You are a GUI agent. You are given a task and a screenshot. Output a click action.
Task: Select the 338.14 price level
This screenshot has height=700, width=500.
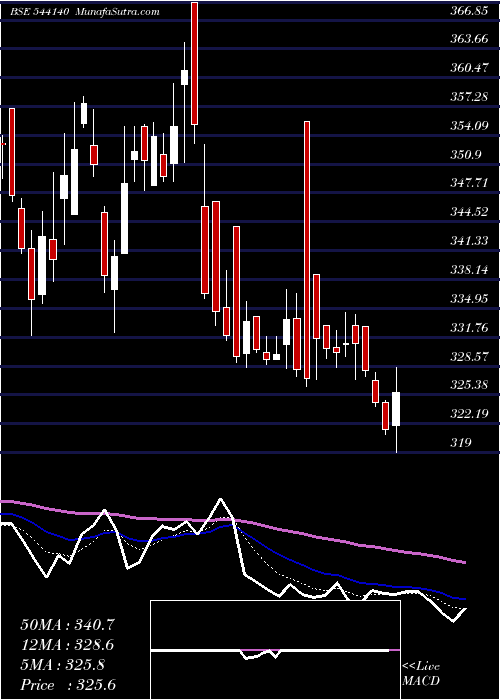[468, 270]
